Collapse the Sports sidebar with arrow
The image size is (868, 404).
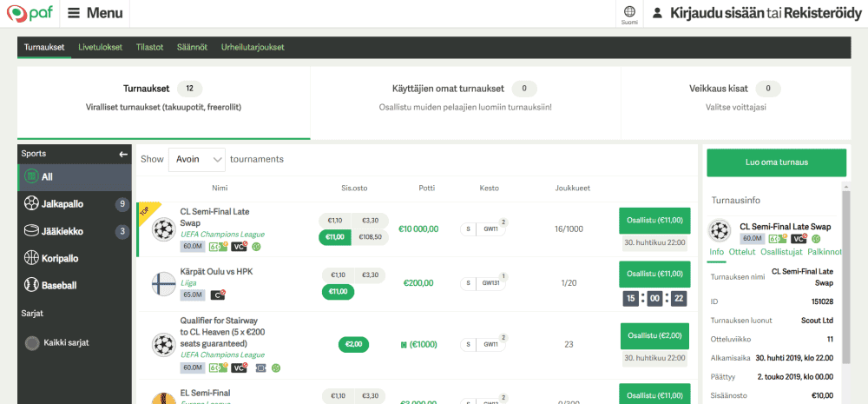coord(123,154)
